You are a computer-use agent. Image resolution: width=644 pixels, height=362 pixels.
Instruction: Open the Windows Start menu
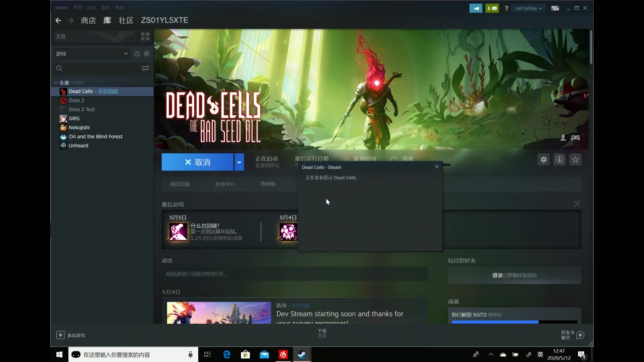click(x=59, y=354)
